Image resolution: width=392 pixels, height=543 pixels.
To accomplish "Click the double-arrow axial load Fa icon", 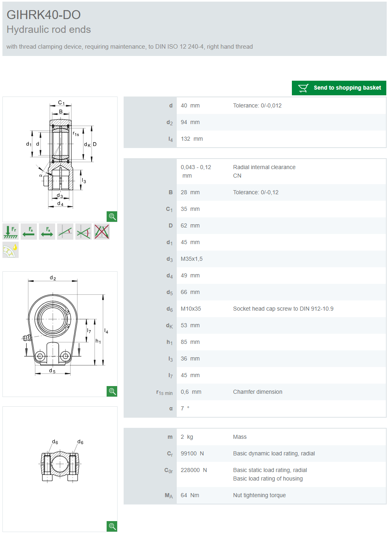I will tap(47, 232).
